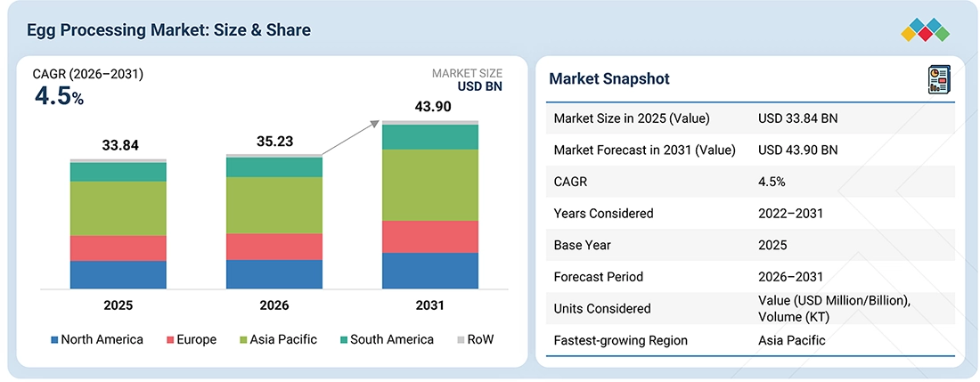
Task: Select the Asia Pacific segment of the 2031 bar
Action: 430,185
